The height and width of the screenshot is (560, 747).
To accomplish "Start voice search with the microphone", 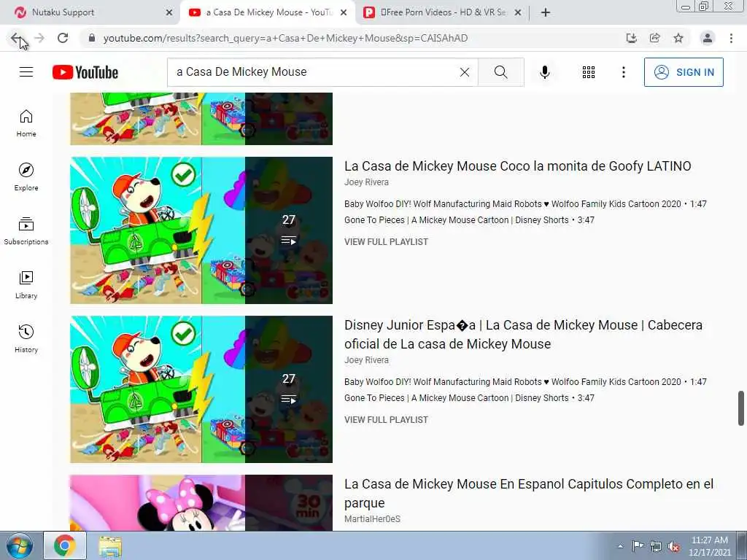I will (545, 72).
